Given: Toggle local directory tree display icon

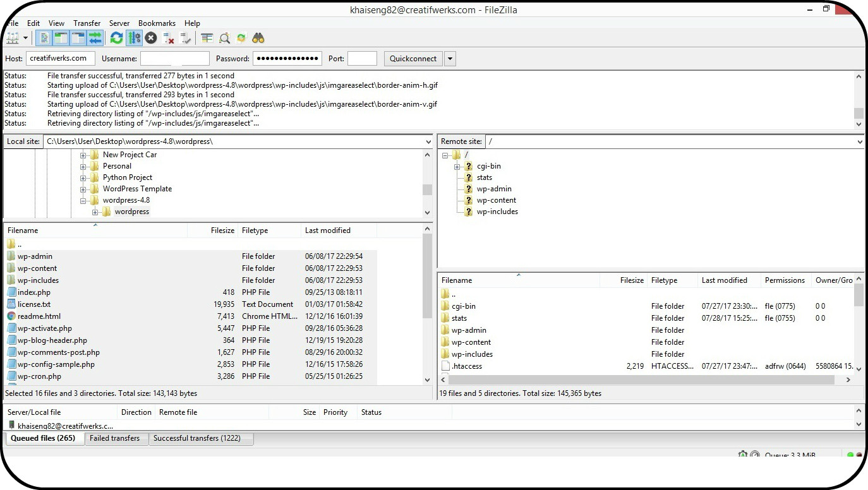Looking at the screenshot, I should point(61,38).
